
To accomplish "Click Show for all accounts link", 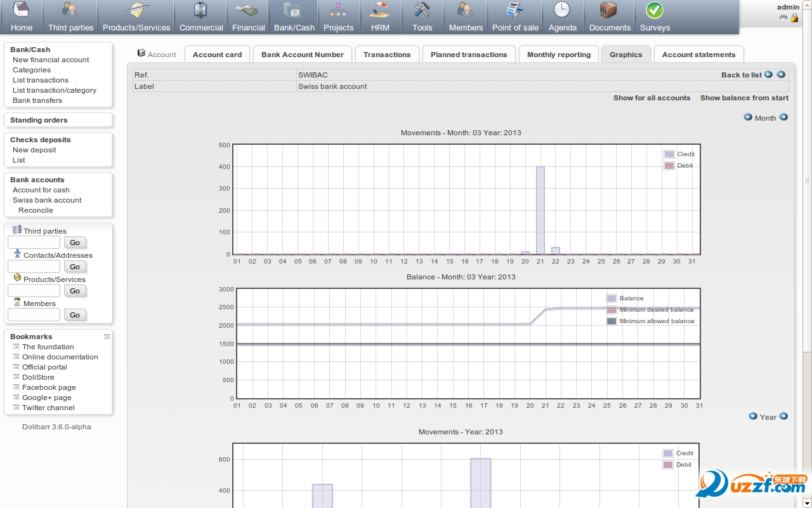I will pyautogui.click(x=652, y=98).
